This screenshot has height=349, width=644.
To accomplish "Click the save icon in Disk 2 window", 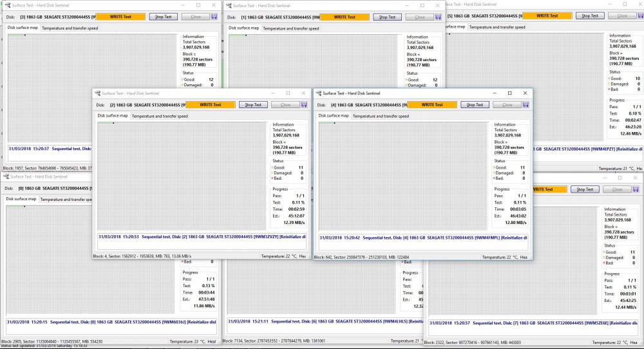I will pyautogui.click(x=304, y=105).
